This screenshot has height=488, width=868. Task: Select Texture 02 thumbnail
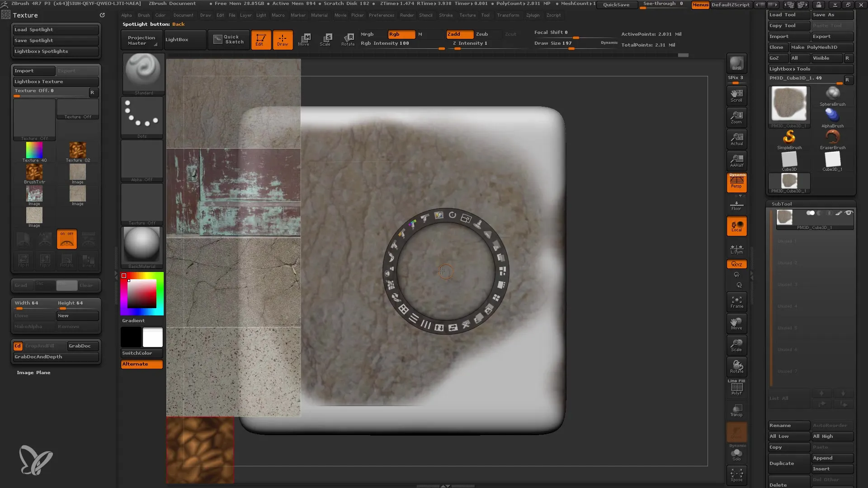(x=78, y=152)
